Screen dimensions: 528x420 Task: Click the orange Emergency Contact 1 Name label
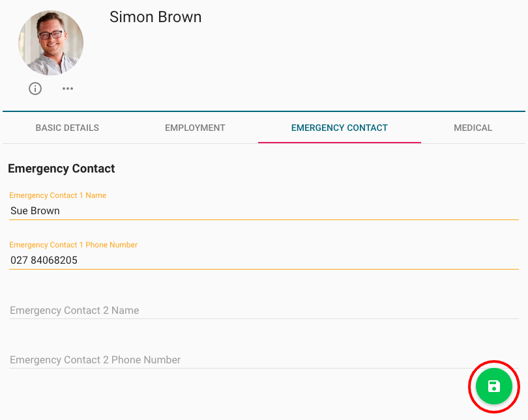[x=57, y=195]
